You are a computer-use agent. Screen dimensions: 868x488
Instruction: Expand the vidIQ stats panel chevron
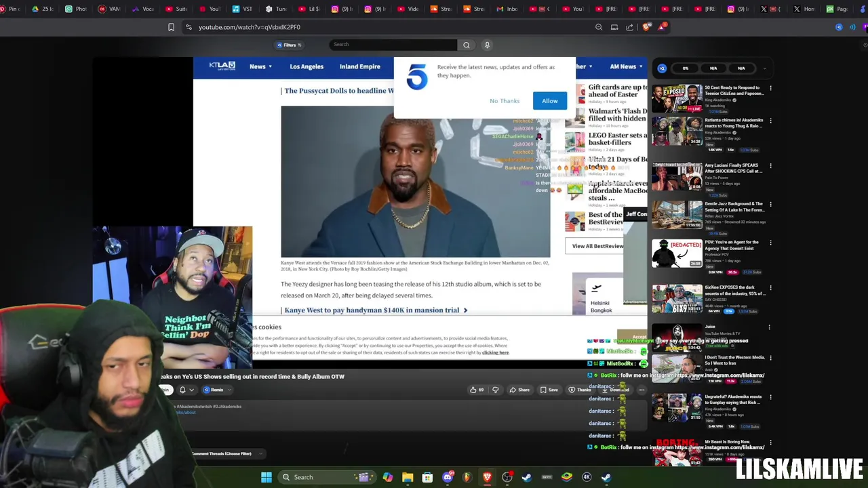click(x=764, y=68)
